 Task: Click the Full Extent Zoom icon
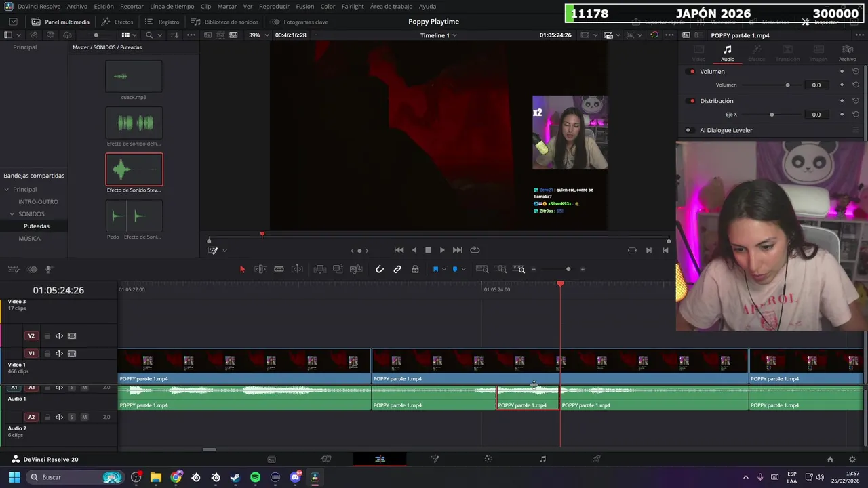[x=481, y=269]
